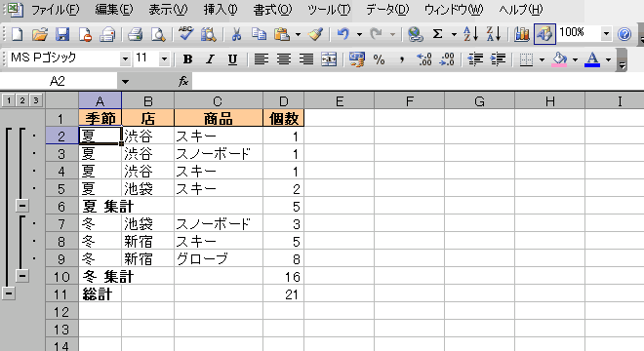Show outline level 1
Image resolution: width=644 pixels, height=351 pixels.
[x=9, y=100]
